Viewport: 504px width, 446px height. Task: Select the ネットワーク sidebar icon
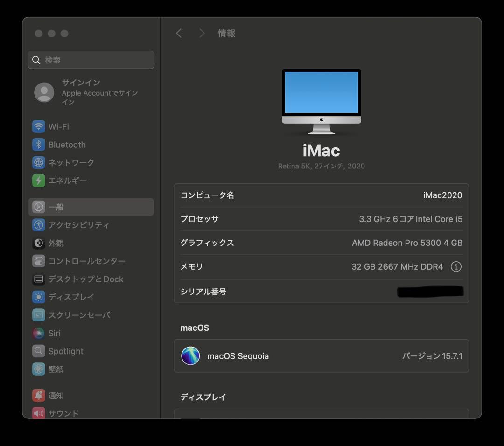[x=70, y=162]
